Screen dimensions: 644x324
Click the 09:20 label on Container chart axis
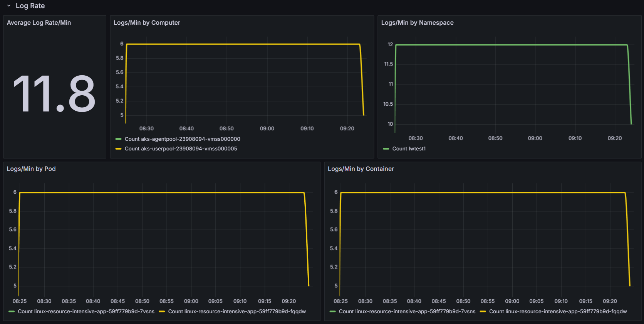(610, 301)
